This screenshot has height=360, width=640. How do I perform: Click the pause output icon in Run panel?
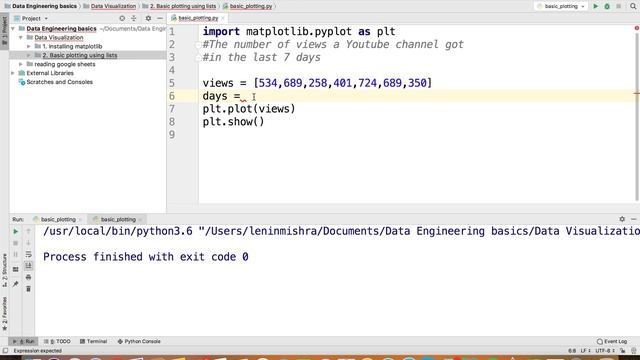click(16, 254)
